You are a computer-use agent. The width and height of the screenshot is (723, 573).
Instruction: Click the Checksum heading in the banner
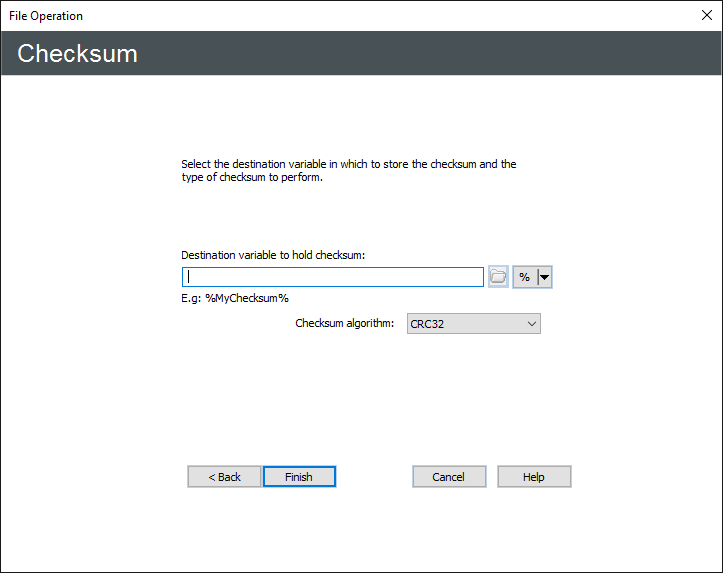click(x=77, y=54)
